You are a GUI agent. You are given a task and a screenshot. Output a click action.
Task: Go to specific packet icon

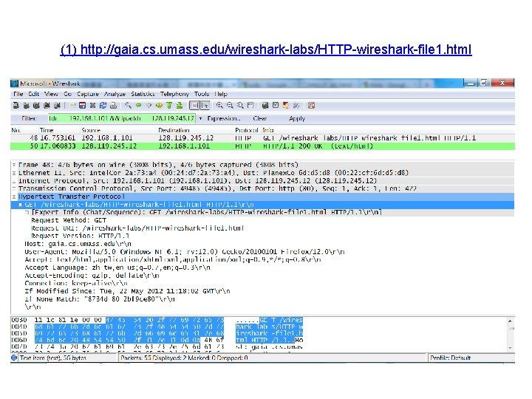tap(159, 106)
